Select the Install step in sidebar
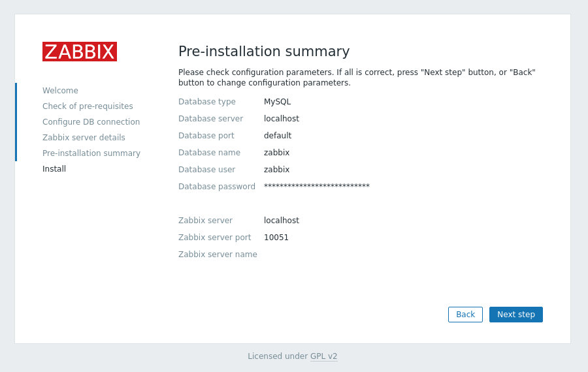 click(x=54, y=169)
